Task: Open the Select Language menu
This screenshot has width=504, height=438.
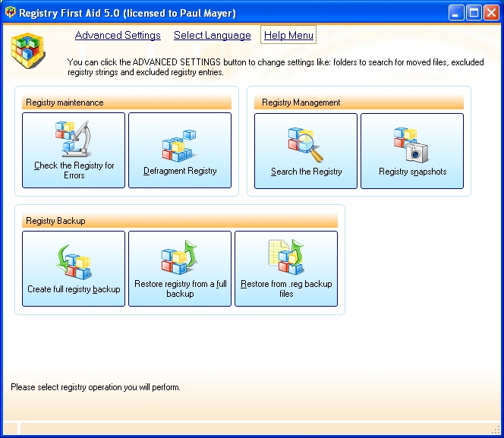Action: (212, 36)
